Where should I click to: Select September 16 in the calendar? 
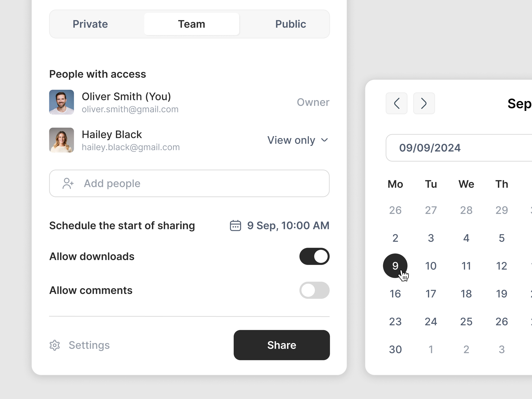tap(395, 294)
